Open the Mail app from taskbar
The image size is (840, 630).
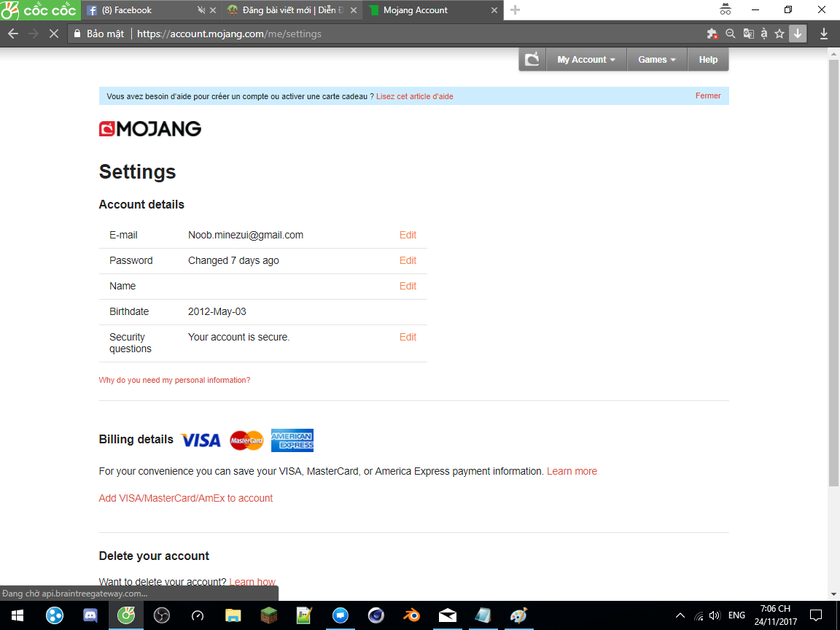click(447, 615)
